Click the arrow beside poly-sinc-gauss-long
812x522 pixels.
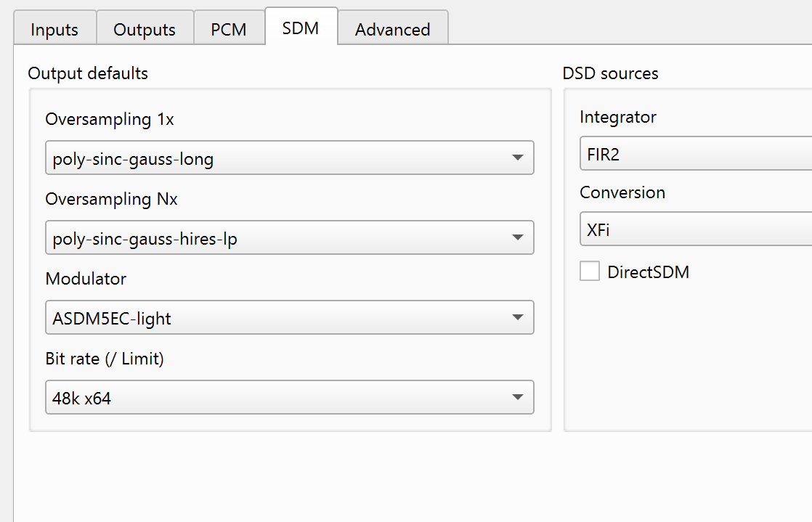pos(517,158)
